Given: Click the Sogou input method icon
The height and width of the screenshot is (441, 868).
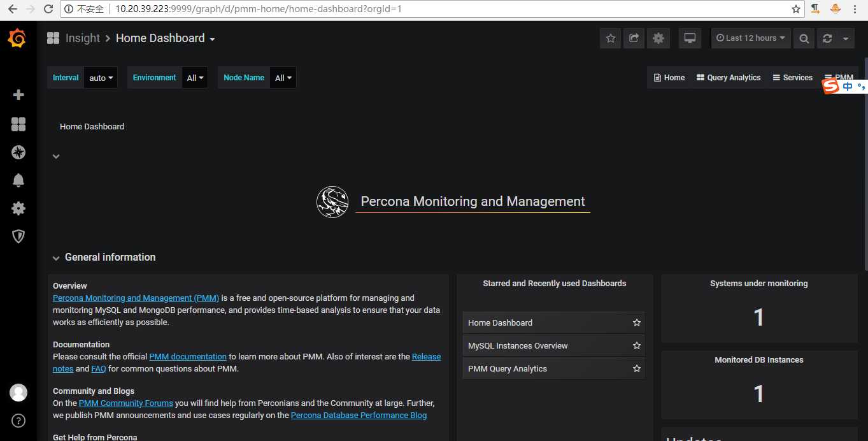Looking at the screenshot, I should point(830,86).
